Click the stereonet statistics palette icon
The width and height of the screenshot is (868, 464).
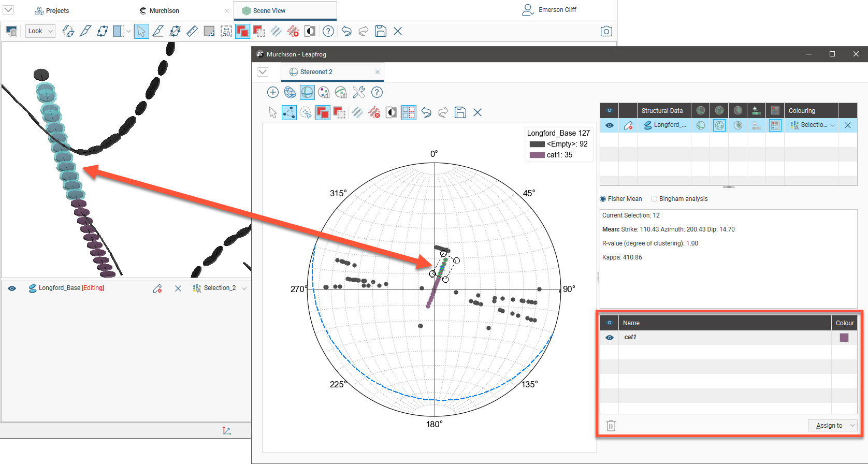(x=324, y=92)
